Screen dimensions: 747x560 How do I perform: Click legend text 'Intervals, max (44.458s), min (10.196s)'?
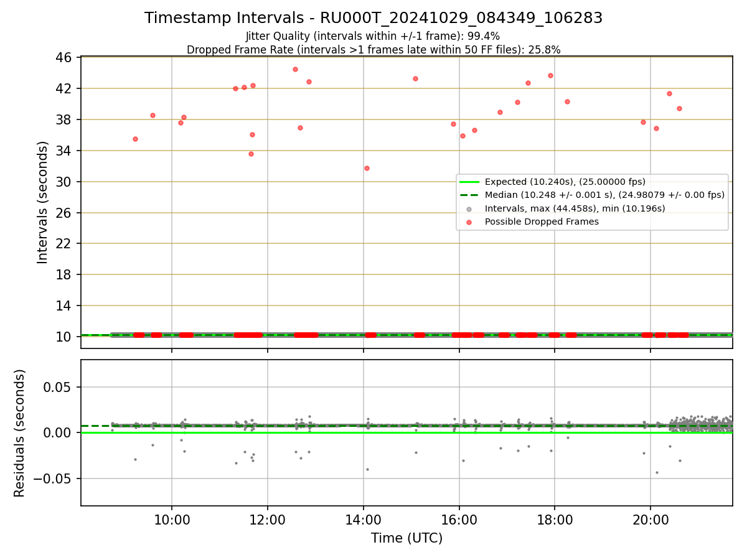[x=575, y=208]
